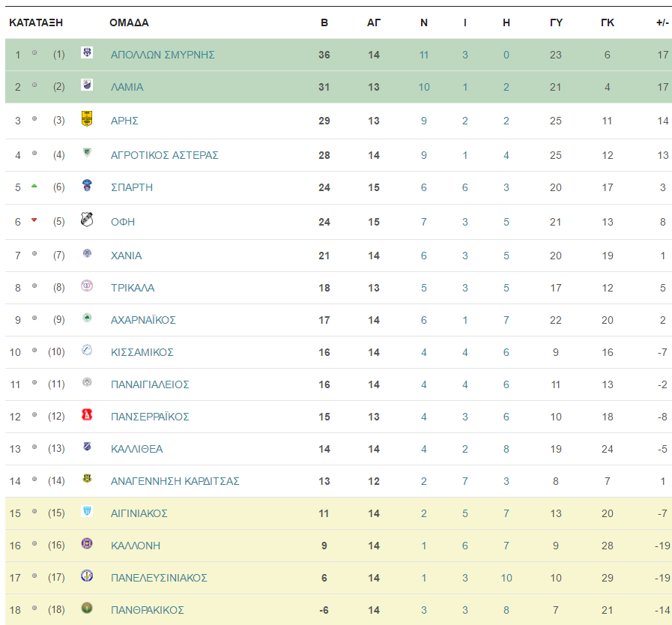Open the ΧΑΝΙΑ team link
Screen dimensions: 672x625
click(126, 256)
